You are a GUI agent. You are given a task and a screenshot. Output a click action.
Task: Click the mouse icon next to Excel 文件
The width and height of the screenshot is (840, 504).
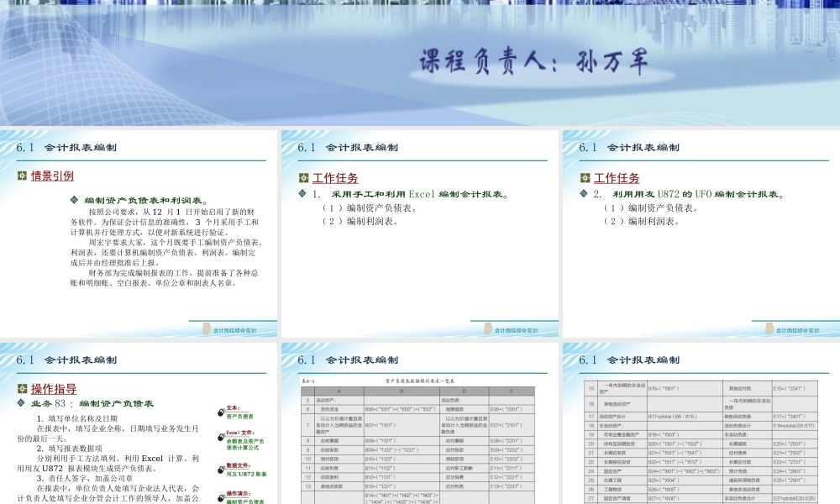pyautogui.click(x=221, y=437)
